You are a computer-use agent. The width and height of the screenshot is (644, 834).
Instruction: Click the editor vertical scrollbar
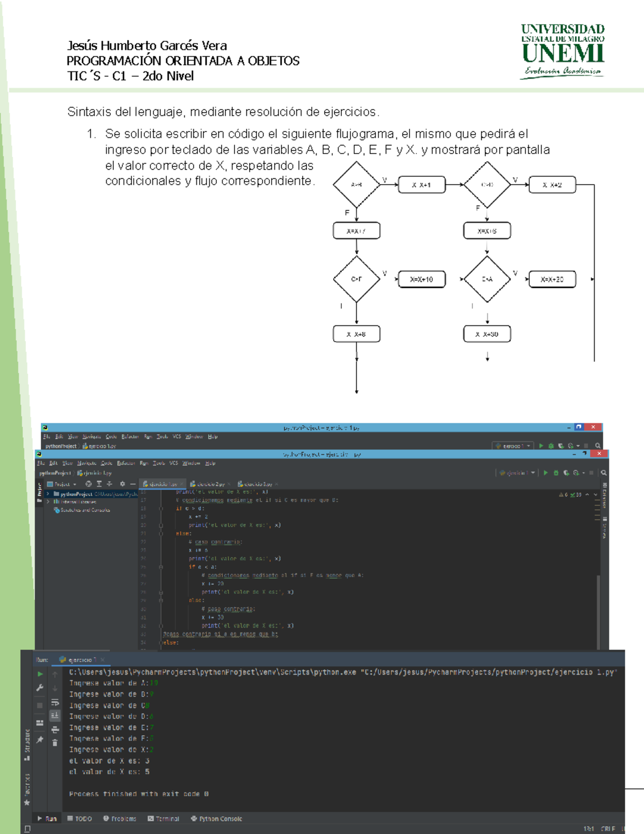(598, 601)
